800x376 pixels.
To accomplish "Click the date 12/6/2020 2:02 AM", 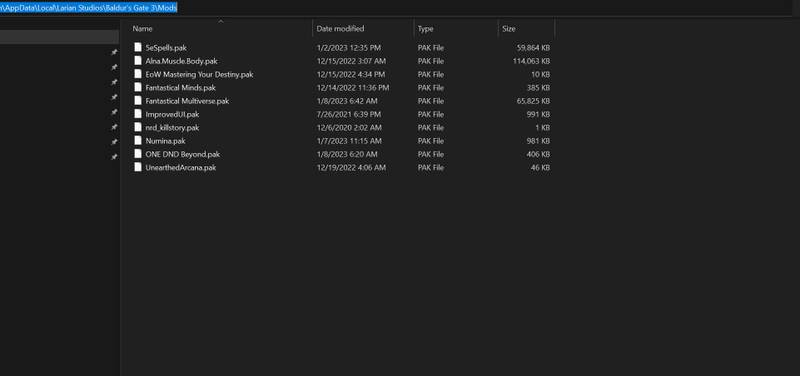I will coord(349,128).
